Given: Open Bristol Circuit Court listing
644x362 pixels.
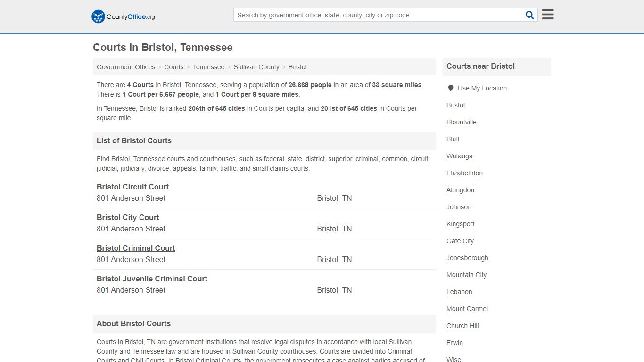Looking at the screenshot, I should [x=132, y=187].
